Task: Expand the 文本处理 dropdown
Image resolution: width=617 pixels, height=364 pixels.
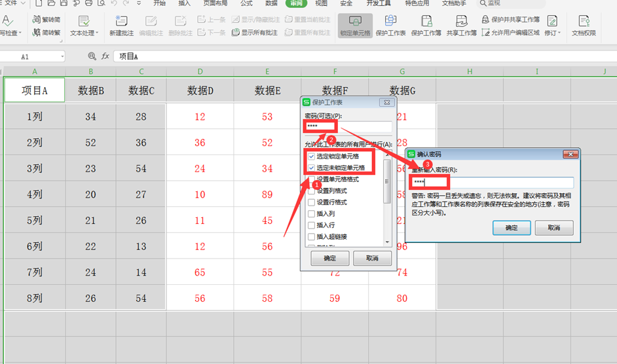Action: [97, 33]
